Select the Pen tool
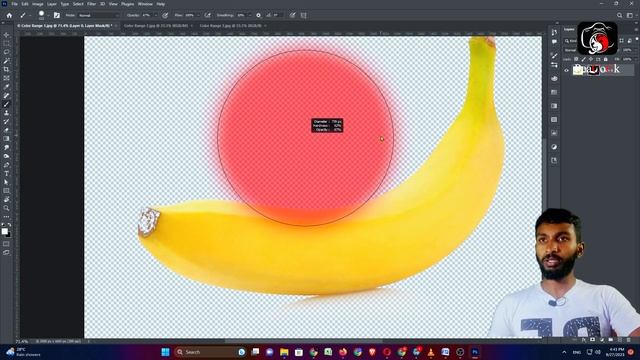 click(7, 165)
